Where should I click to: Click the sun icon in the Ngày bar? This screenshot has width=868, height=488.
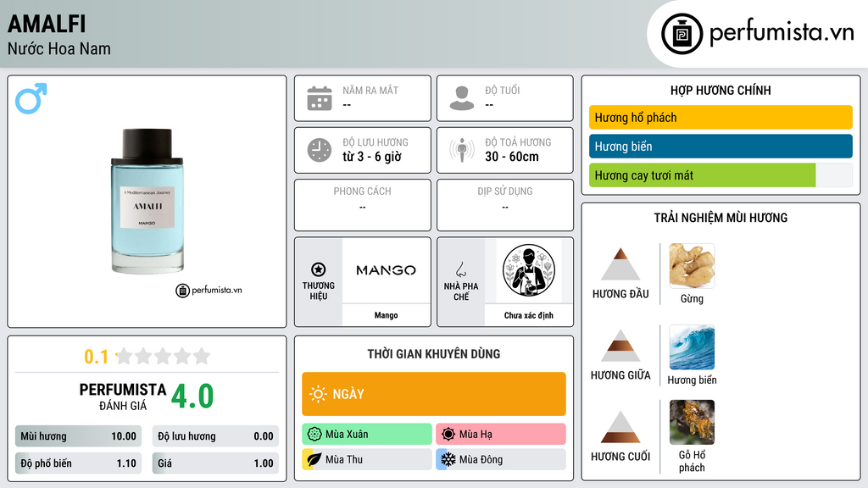click(x=319, y=394)
